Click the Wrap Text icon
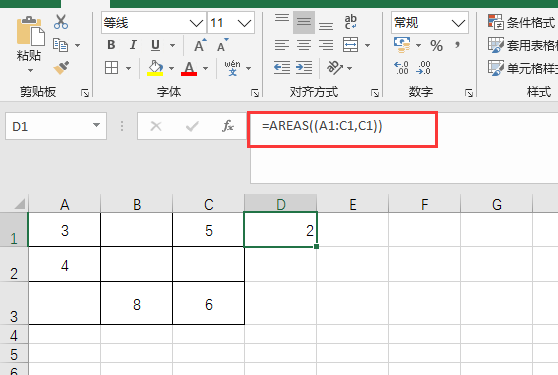 click(x=351, y=22)
